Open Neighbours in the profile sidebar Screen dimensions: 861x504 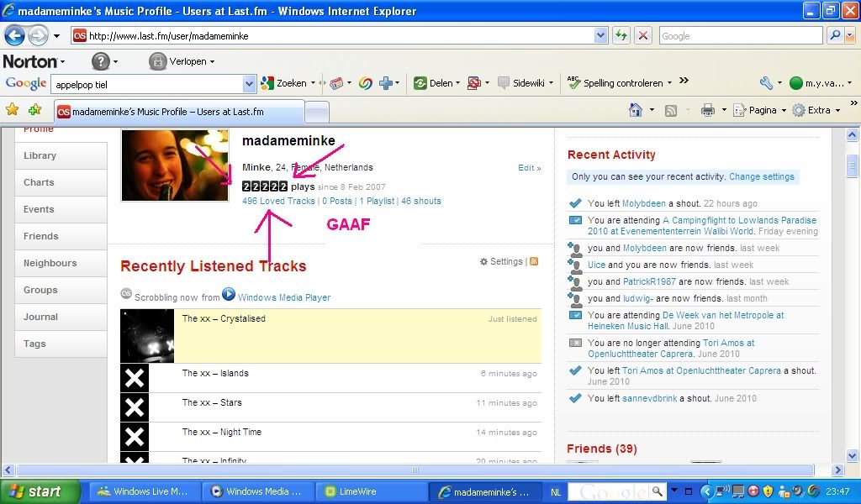point(61,263)
